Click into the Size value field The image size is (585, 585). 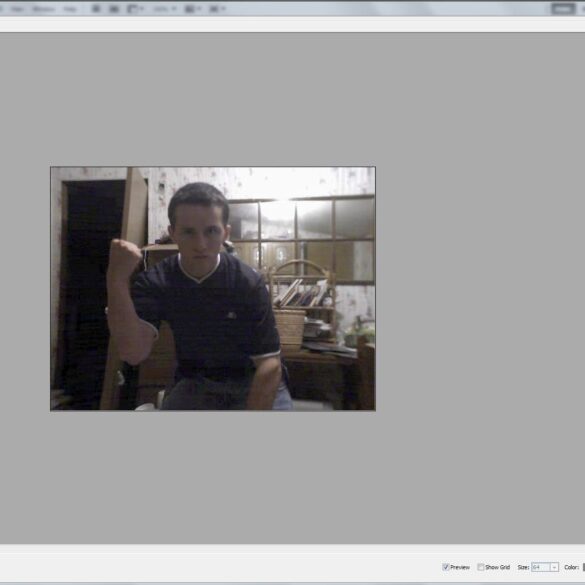pyautogui.click(x=541, y=567)
